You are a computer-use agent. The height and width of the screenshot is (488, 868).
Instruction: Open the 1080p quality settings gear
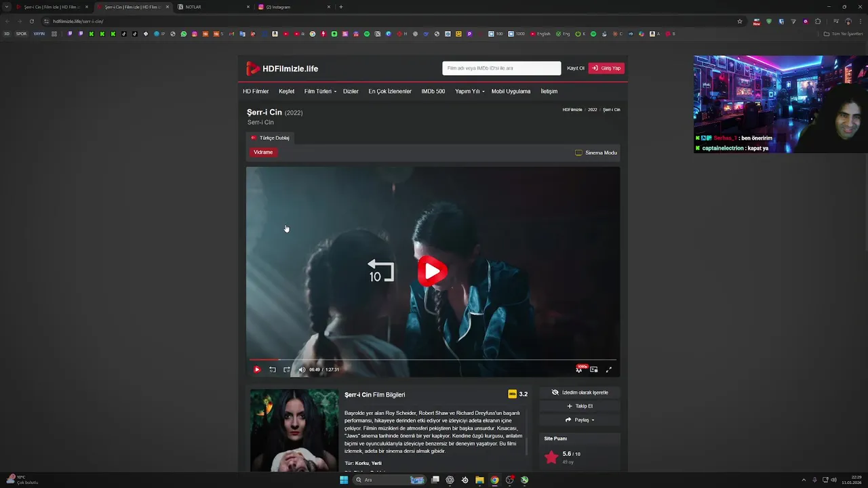point(579,369)
